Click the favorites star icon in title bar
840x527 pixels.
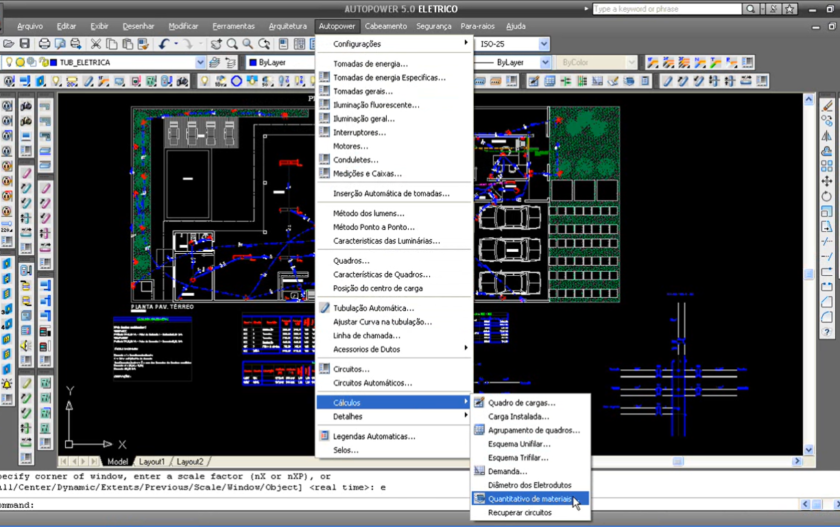click(790, 9)
